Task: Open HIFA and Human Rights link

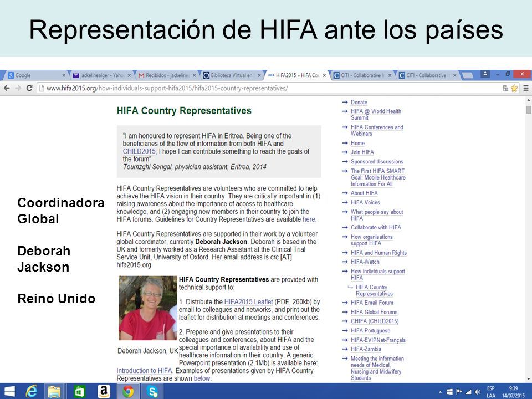Action: (x=378, y=253)
